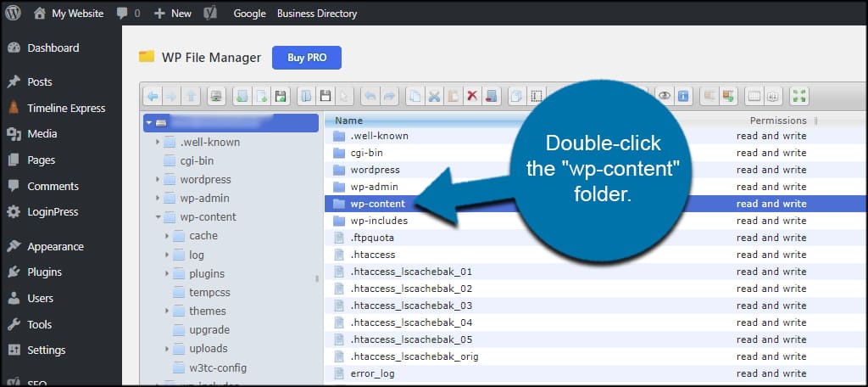This screenshot has width=868, height=387.
Task: Click the Cut scissors icon
Action: pos(435,96)
